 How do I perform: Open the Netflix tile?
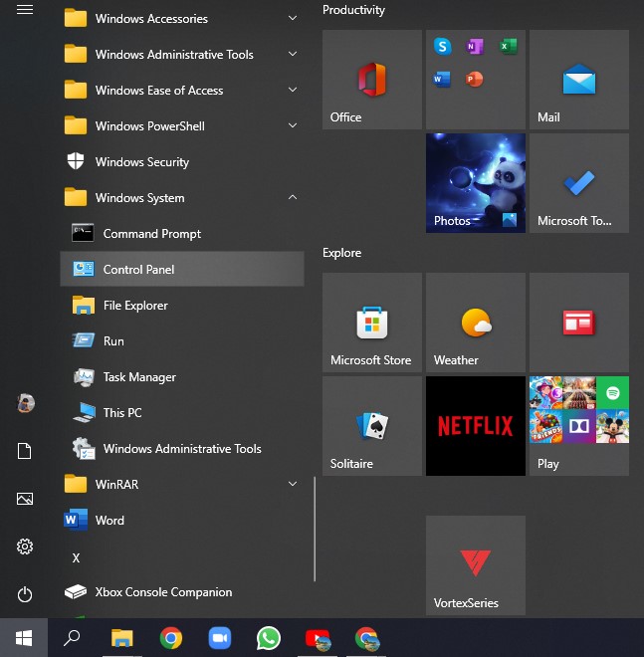click(x=476, y=426)
